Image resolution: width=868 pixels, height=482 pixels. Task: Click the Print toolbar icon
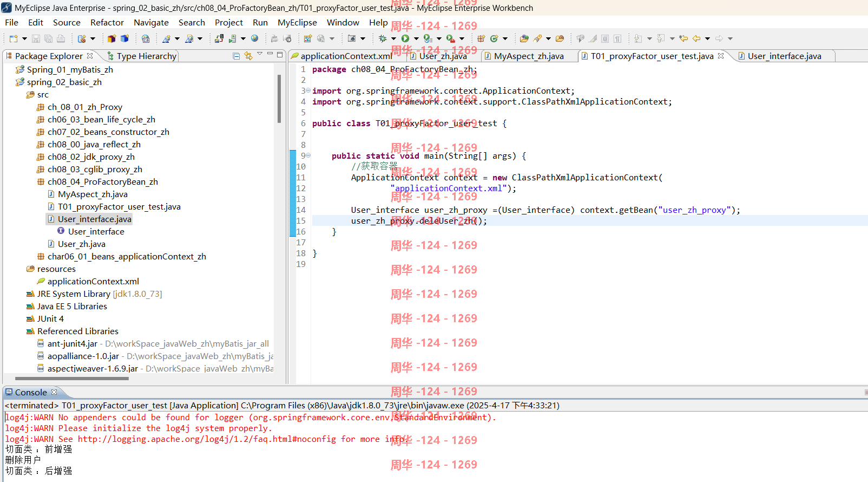pyautogui.click(x=61, y=38)
